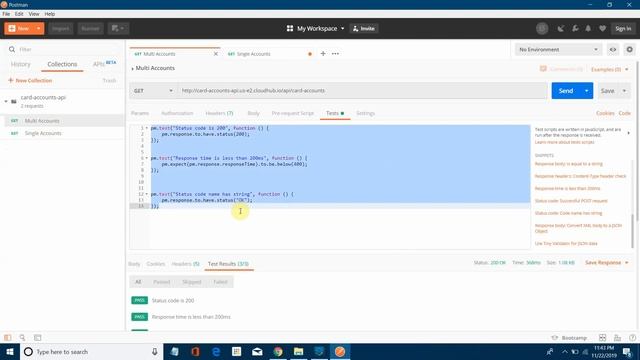Fold code at line 6 arrow
Viewport: 640px width, 360px height.
point(147,158)
